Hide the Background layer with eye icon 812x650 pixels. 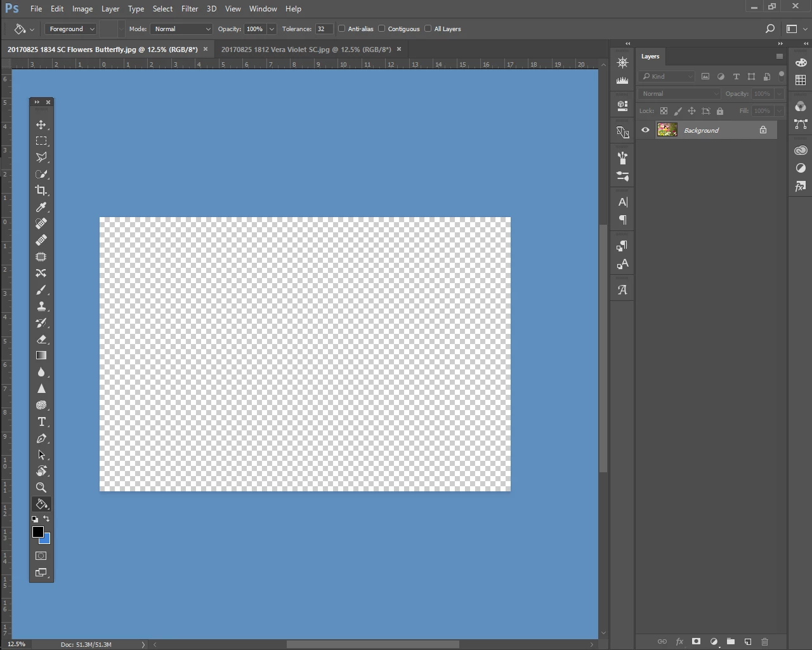pyautogui.click(x=645, y=130)
